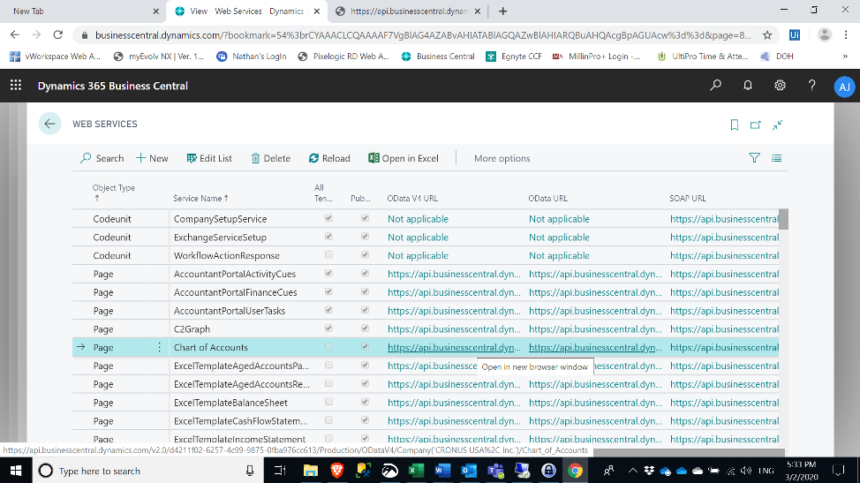Open the Dynamics 365 app launcher waffle

pyautogui.click(x=16, y=86)
